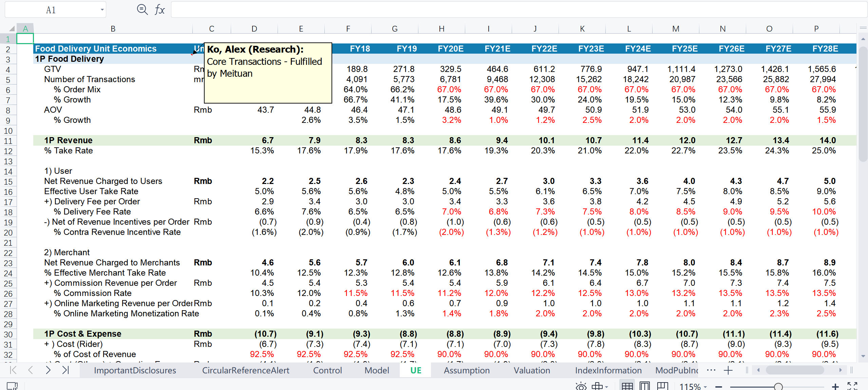868x390 pixels.
Task: Click the zoom in plus icon
Action: point(835,387)
